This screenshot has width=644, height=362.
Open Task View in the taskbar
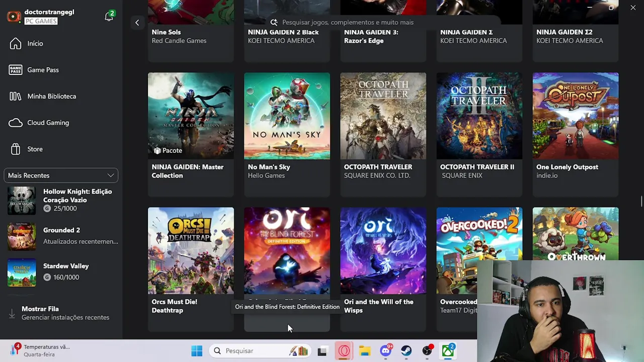(322, 351)
